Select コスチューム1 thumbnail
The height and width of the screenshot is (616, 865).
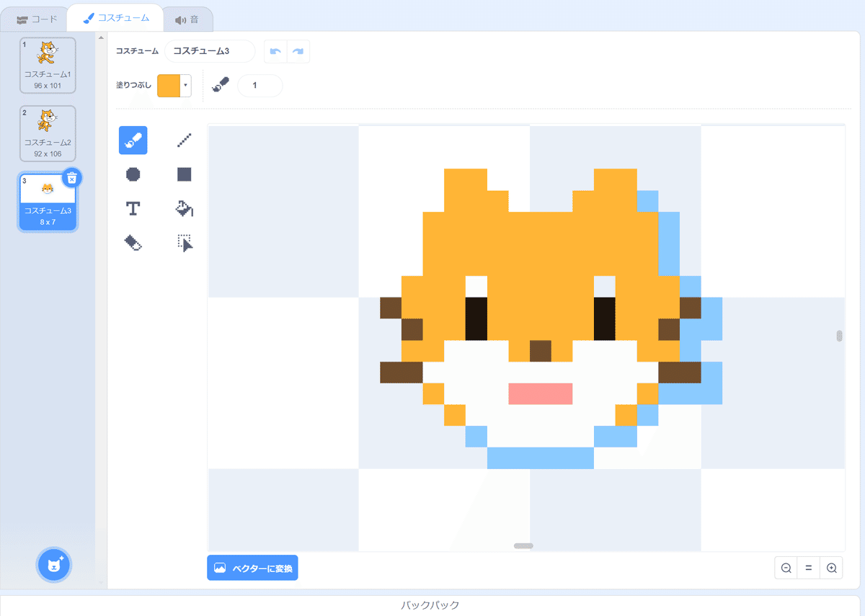tap(48, 65)
